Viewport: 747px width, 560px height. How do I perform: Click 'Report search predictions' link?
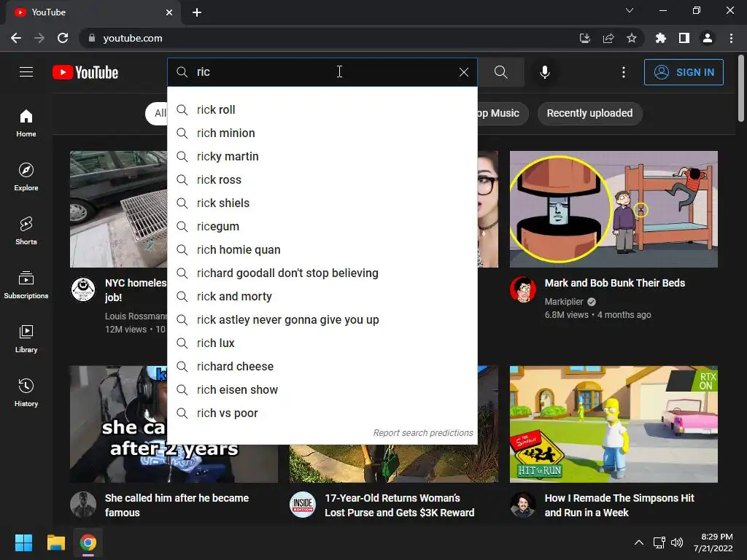[x=423, y=433]
